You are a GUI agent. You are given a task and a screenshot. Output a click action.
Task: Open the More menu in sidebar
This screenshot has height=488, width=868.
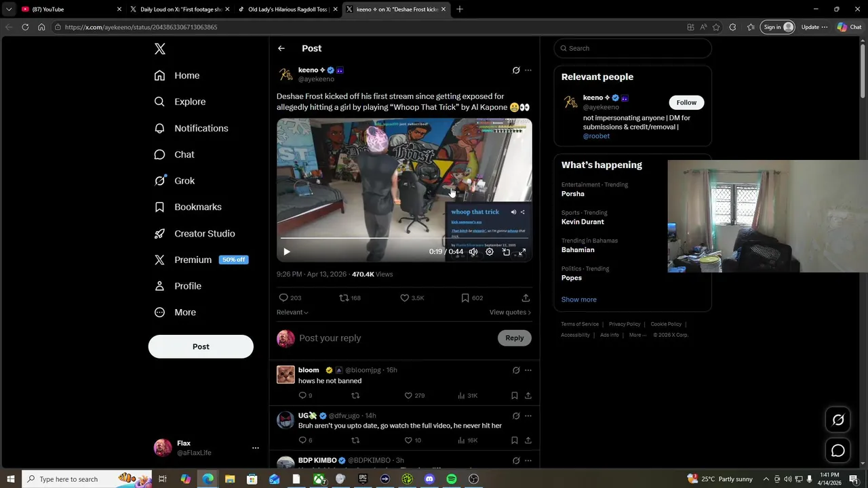175,312
